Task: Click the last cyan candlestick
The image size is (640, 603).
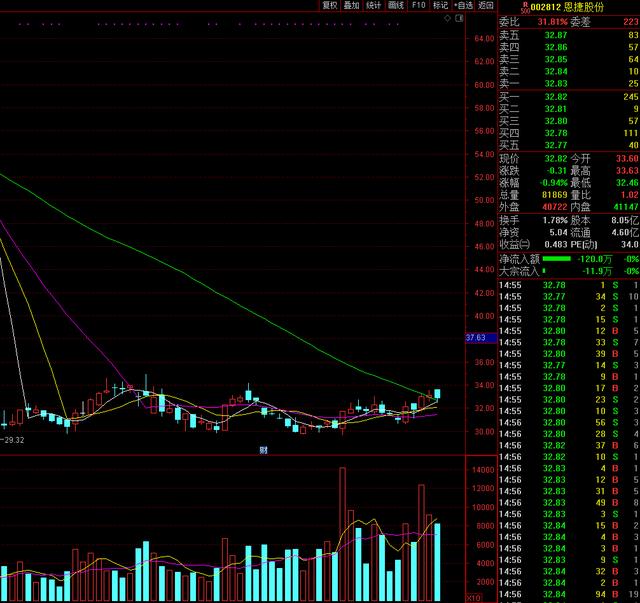Action: point(438,394)
